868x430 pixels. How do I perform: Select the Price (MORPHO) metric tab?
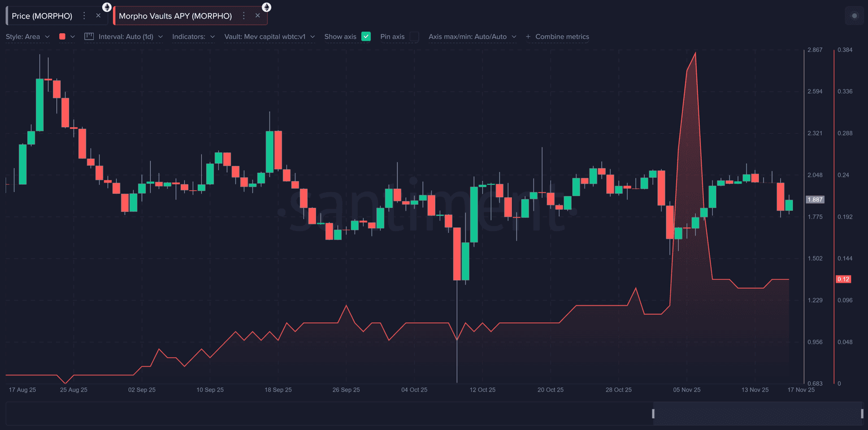coord(42,16)
